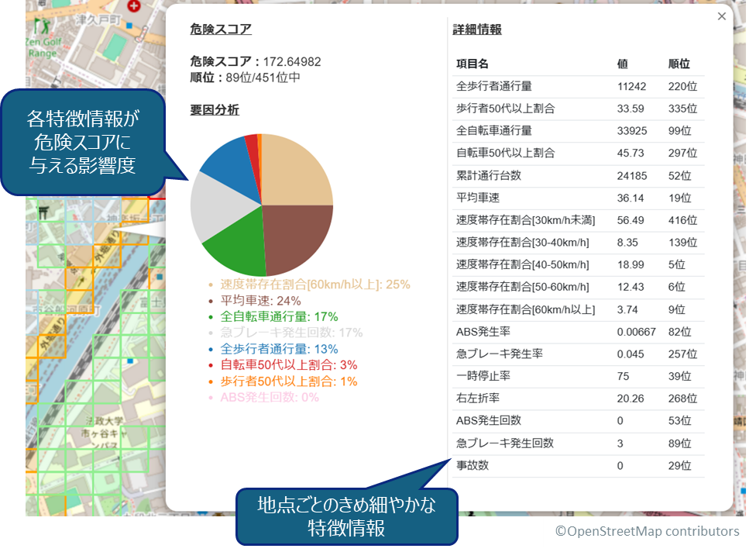This screenshot has width=756, height=552.
Task: Click the value 36.14 in the table
Action: pos(631,198)
